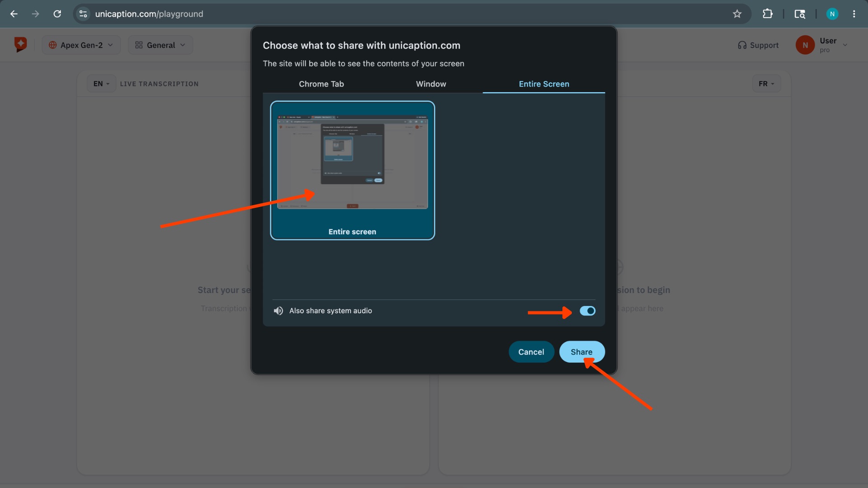The image size is (868, 488).
Task: Select the Entire screen preview thumbnail
Action: (352, 170)
